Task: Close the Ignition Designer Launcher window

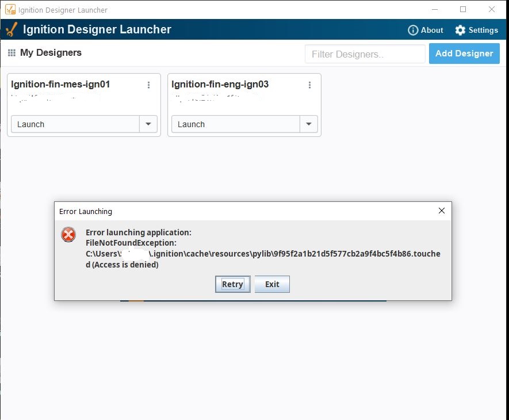Action: (492, 9)
